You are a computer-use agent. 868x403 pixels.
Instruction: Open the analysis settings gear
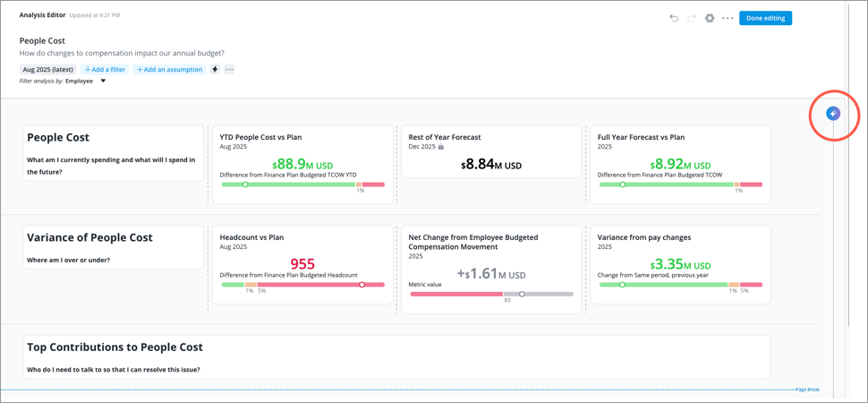coord(710,18)
